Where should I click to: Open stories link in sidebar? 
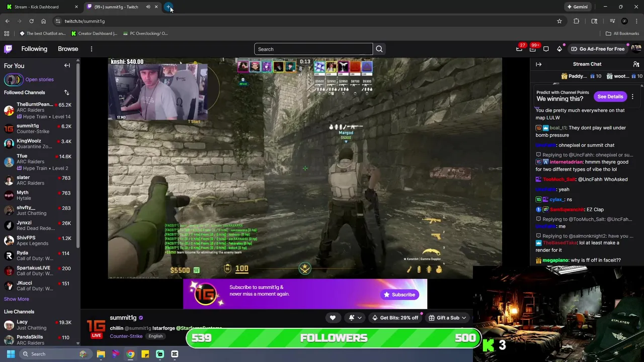pos(39,79)
